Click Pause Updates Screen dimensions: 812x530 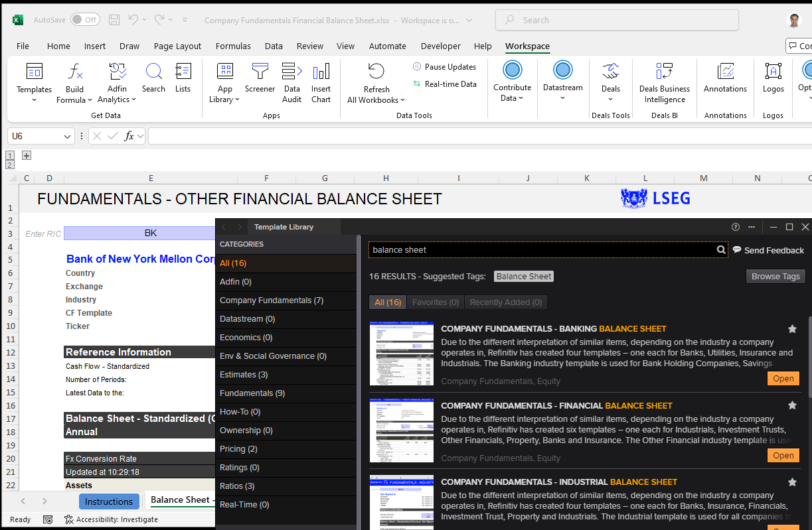[444, 67]
